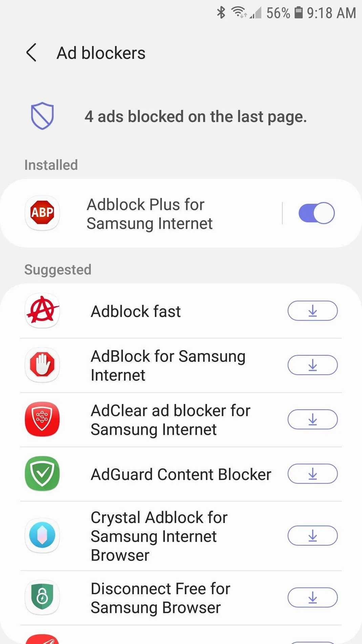Go back using the back arrow

click(x=31, y=53)
